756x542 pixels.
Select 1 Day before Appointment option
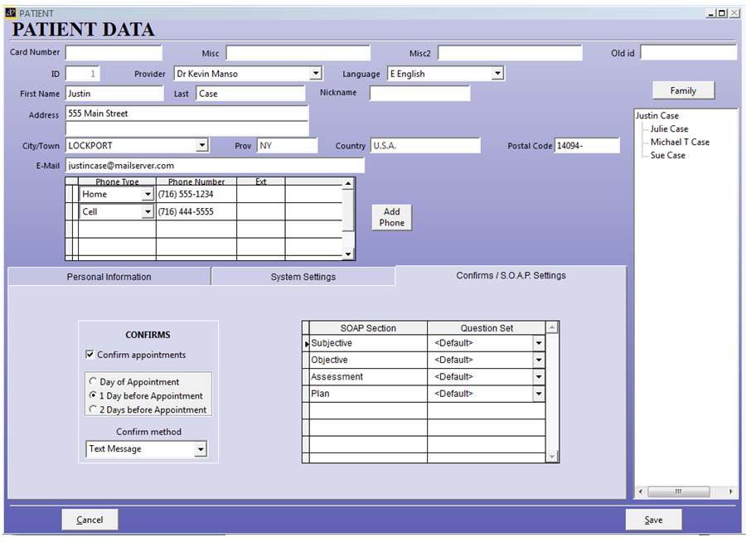(x=93, y=396)
